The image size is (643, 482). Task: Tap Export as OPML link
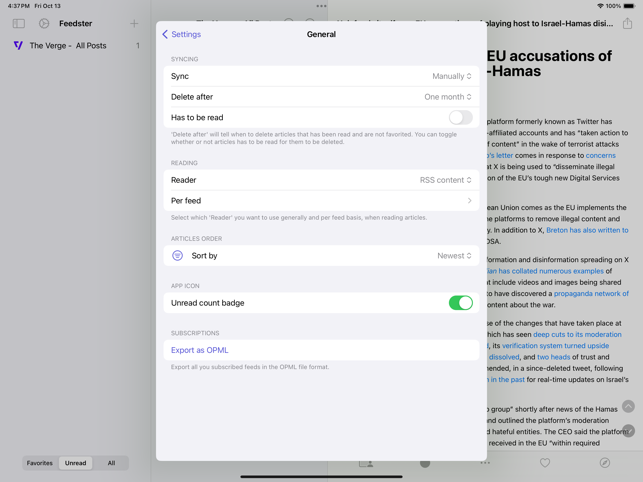coord(200,350)
